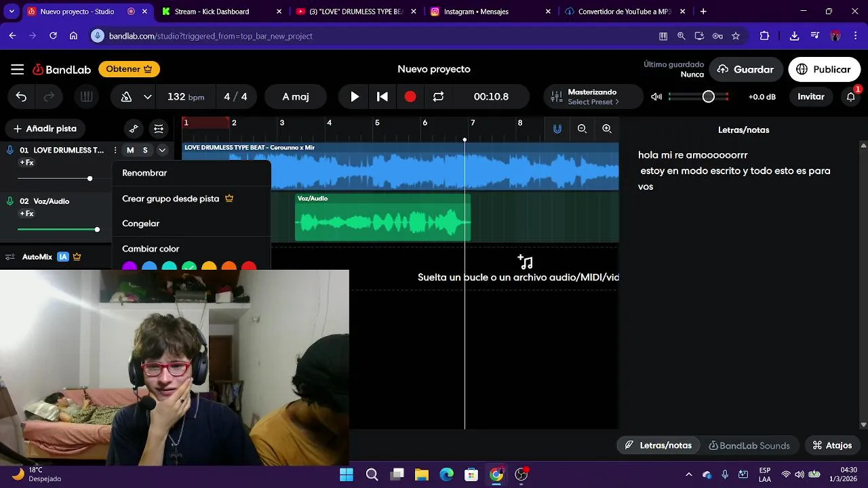This screenshot has width=868, height=488.
Task: Open File Explorer from the taskbar
Action: [x=422, y=474]
